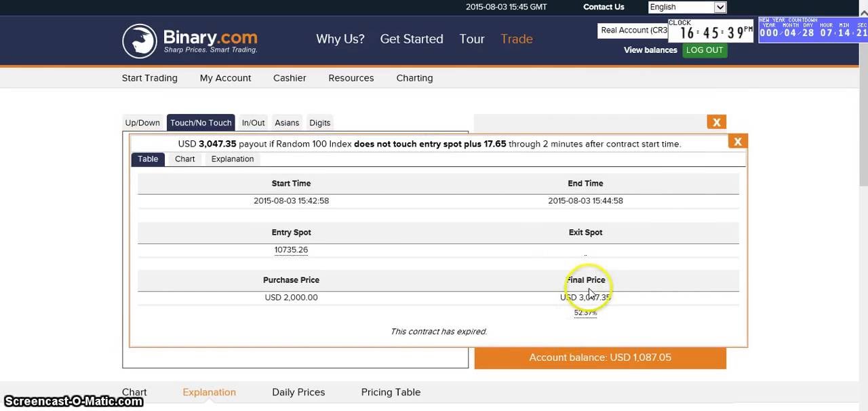868x411 pixels.
Task: Click the entry spot value 10735.26
Action: point(291,250)
